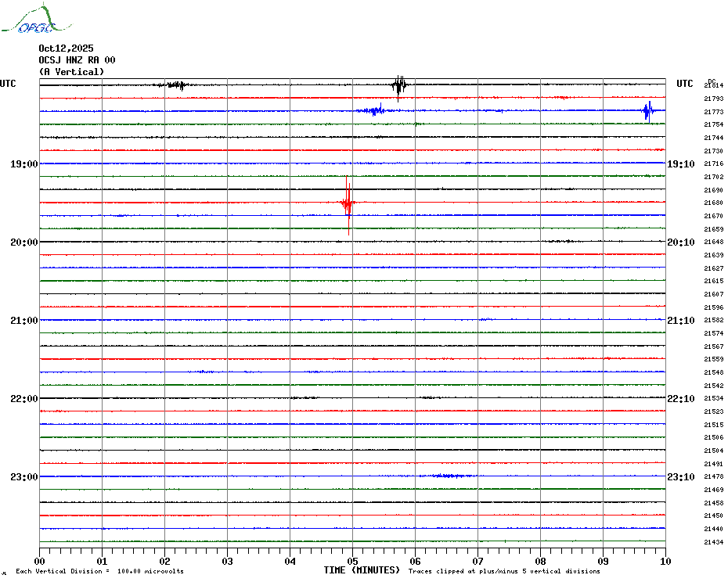Select the DC value 21680
Viewport: 728px width, 582px height.
tap(714, 203)
